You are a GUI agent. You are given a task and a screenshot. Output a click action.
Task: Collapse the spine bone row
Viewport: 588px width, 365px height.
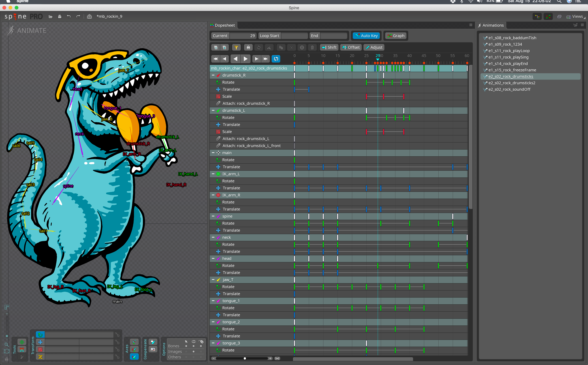[213, 216]
